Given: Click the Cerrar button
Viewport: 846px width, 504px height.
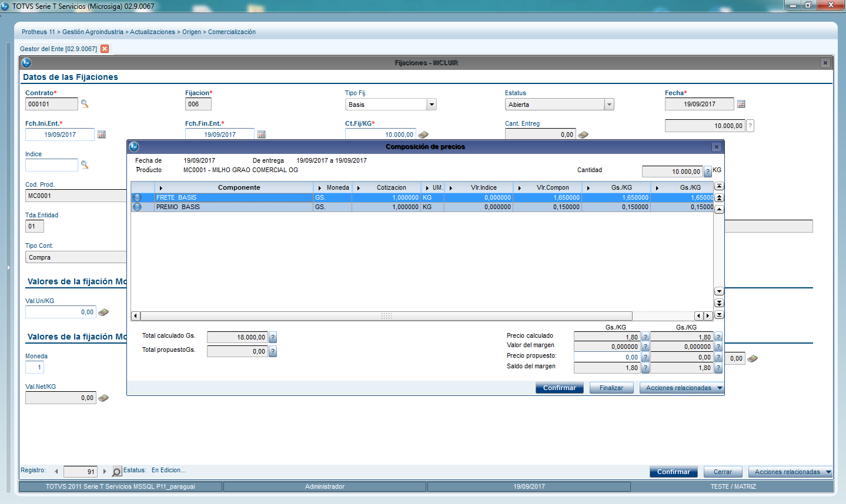Looking at the screenshot, I should click(x=723, y=472).
